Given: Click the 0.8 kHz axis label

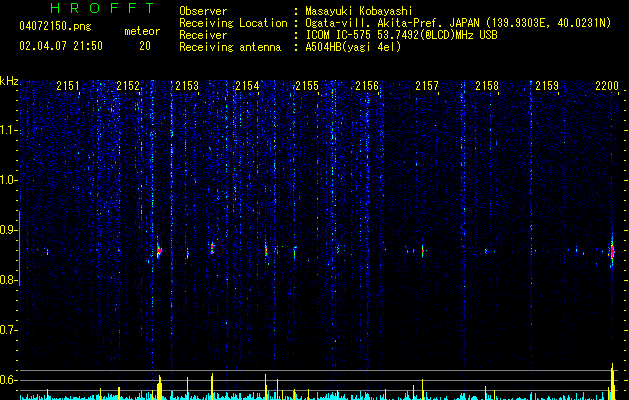Looking at the screenshot, I should coord(8,280).
